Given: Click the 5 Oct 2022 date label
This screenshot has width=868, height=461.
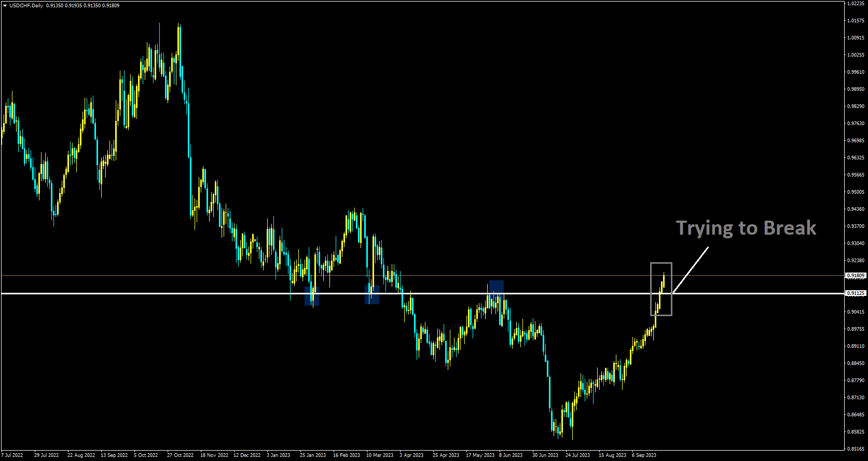Looking at the screenshot, I should click(x=146, y=455).
